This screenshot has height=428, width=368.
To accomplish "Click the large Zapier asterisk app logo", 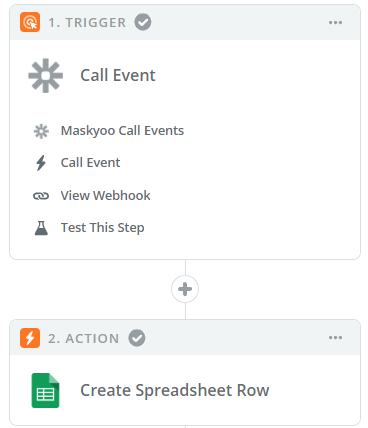I will tap(46, 75).
